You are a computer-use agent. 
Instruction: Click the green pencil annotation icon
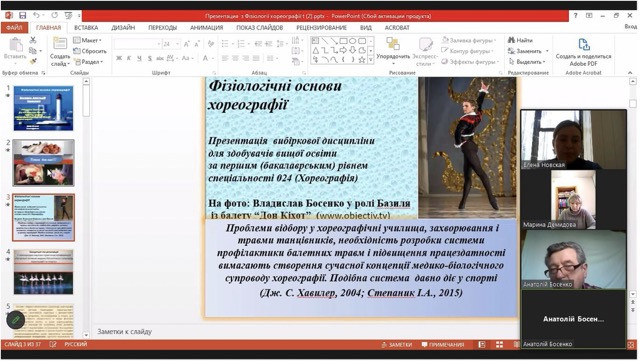pos(16,320)
